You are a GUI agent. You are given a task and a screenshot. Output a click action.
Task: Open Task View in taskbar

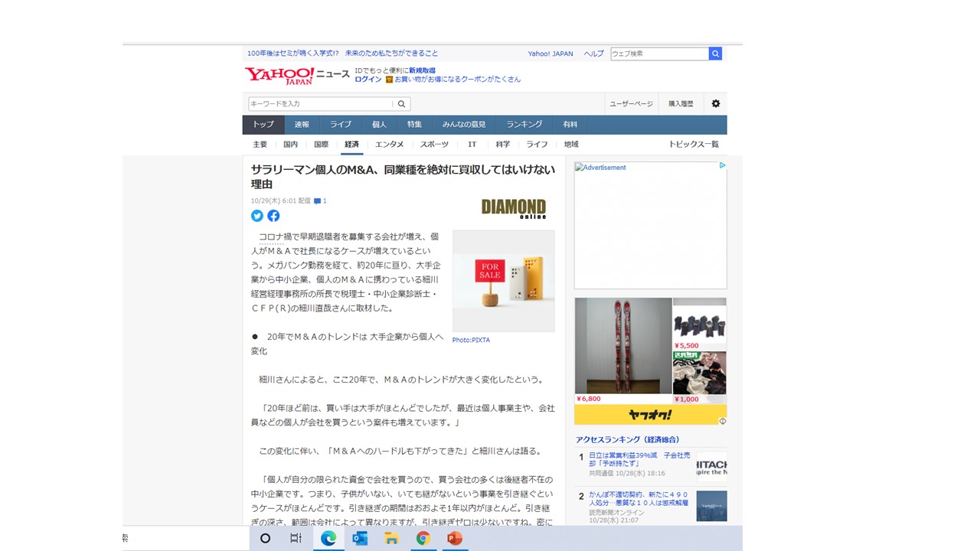tap(296, 538)
